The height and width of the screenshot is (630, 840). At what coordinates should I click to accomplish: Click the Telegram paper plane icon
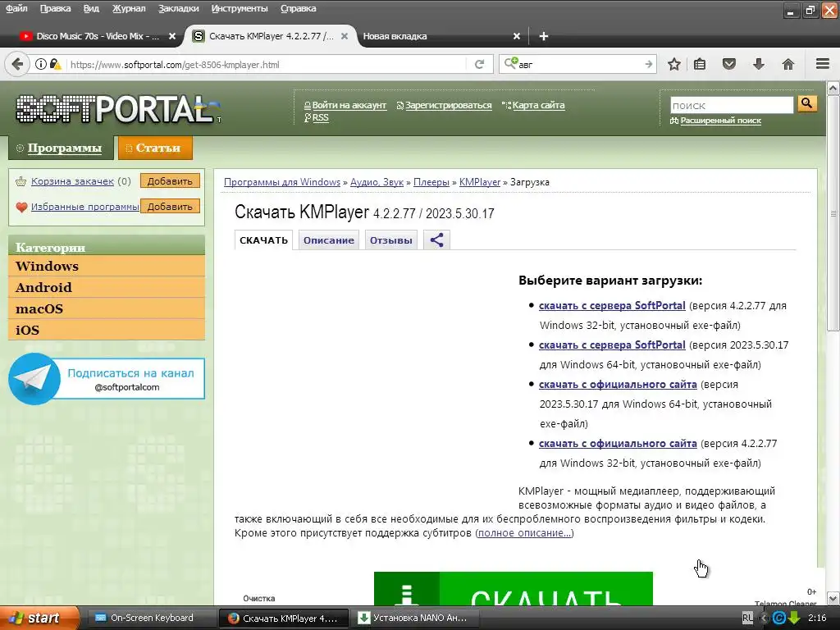[34, 379]
